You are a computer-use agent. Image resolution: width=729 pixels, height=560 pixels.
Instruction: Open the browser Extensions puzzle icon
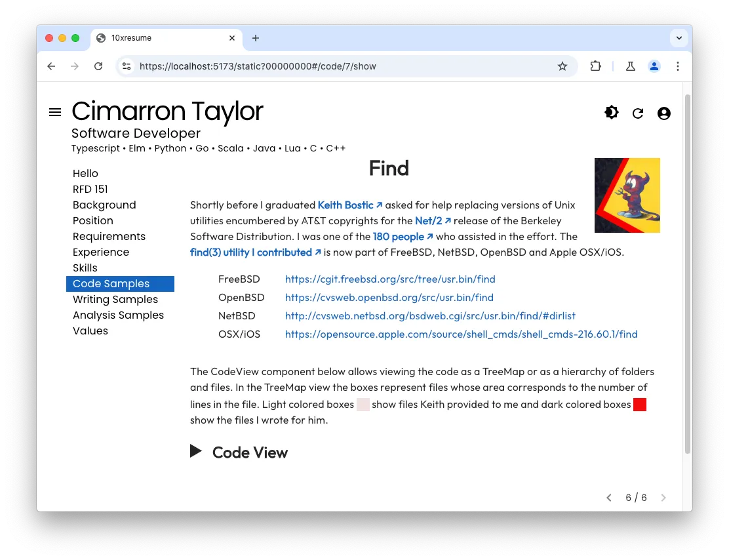click(595, 66)
